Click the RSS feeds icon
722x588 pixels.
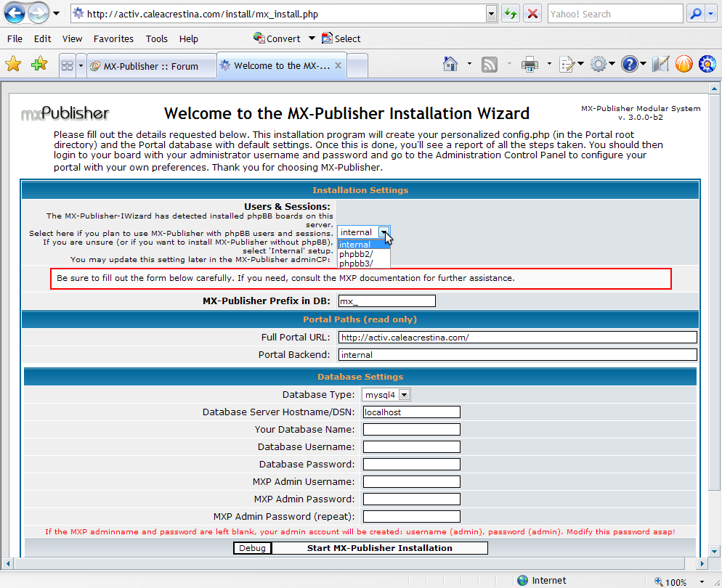pyautogui.click(x=490, y=65)
